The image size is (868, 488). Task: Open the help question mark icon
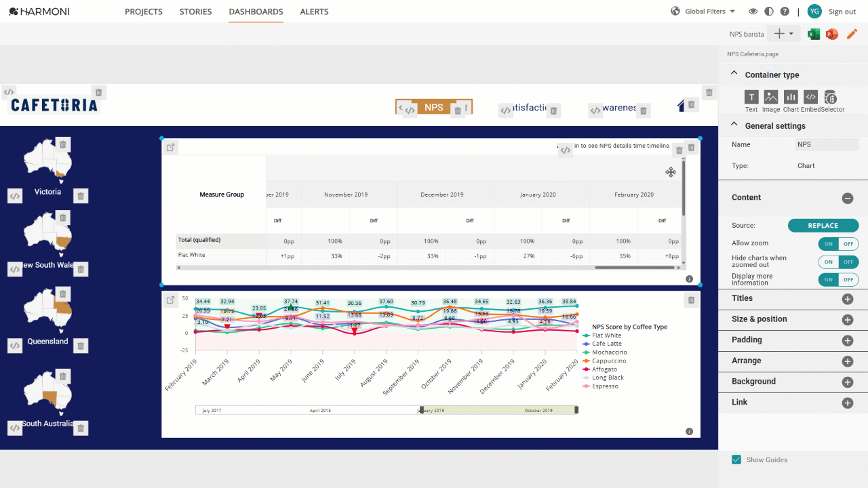click(x=785, y=12)
